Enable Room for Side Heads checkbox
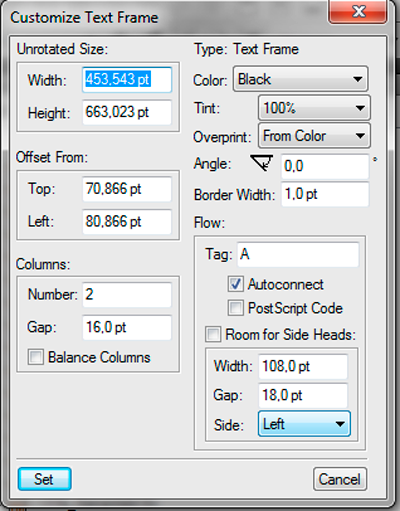The image size is (400, 511). point(213,334)
